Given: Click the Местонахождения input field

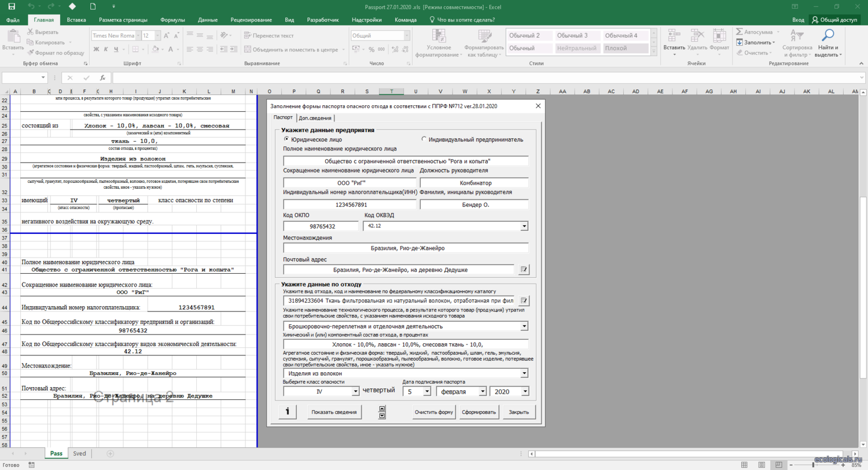Looking at the screenshot, I should click(406, 248).
